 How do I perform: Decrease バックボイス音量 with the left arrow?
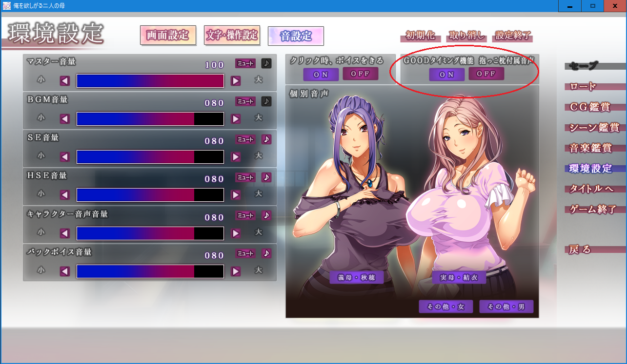tap(65, 271)
